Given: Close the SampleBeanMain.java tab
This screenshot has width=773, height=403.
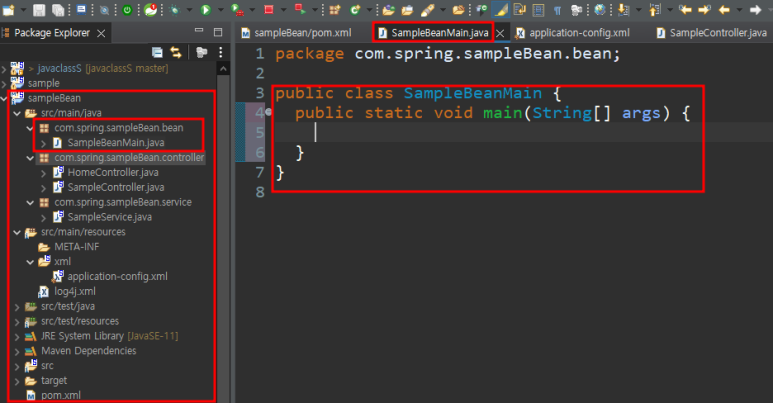Looking at the screenshot, I should click(500, 33).
